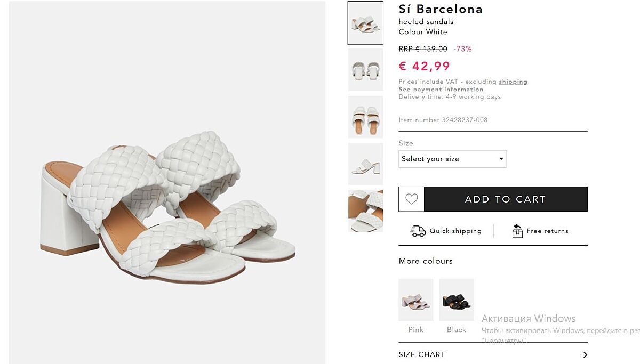This screenshot has height=364, width=640.
Task: Click the size dropdown arrow
Action: coord(501,159)
